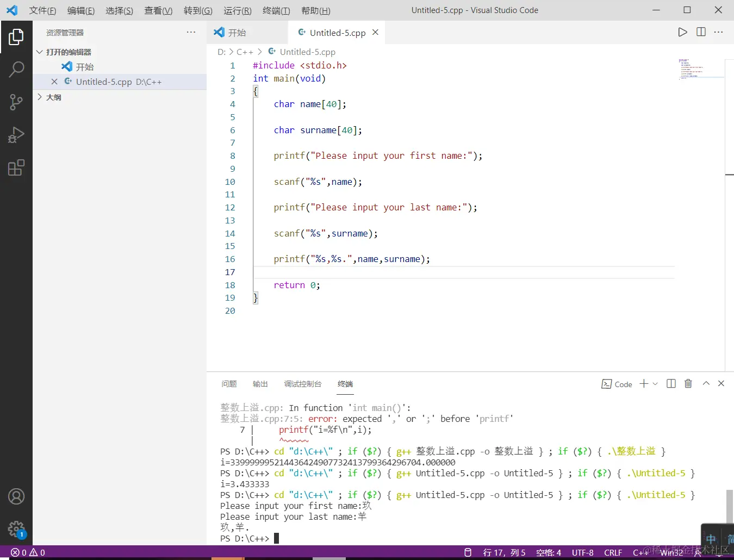
Task: Open the 运行(R) menu
Action: click(x=238, y=10)
